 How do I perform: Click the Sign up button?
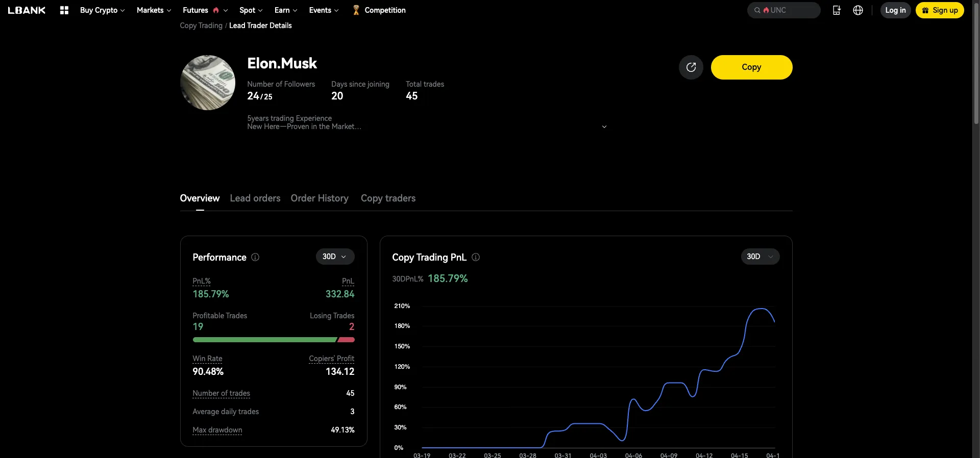939,10
